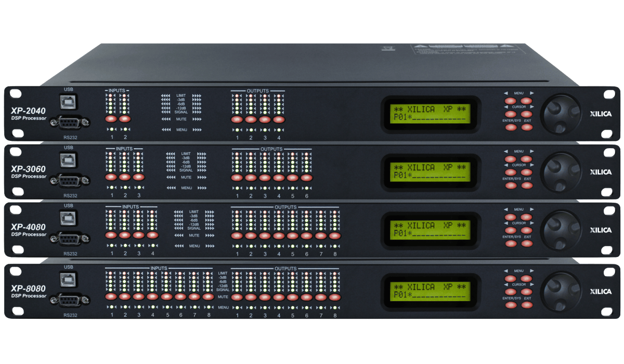624x364 pixels.
Task: Click the Menu right button on XP-2040
Action: tap(527, 100)
